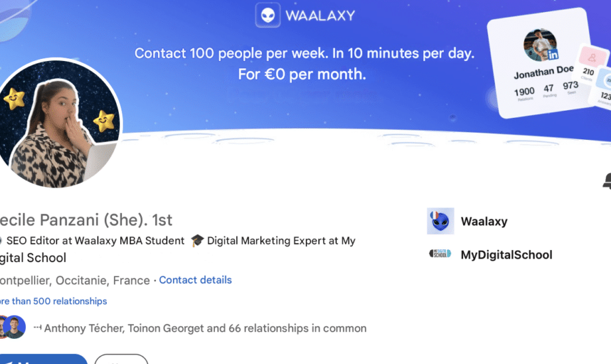
Task: Click the Jonathan Doe card avatar
Action: tap(539, 45)
